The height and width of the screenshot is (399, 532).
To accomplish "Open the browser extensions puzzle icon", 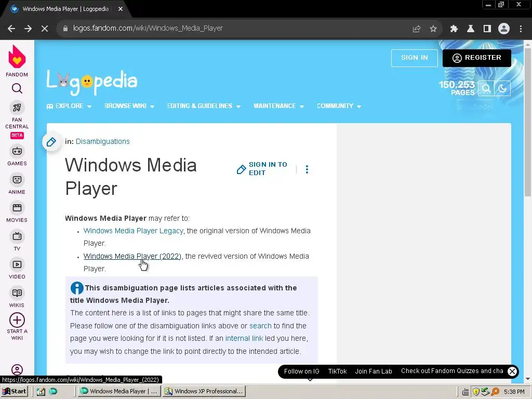I will point(454,29).
